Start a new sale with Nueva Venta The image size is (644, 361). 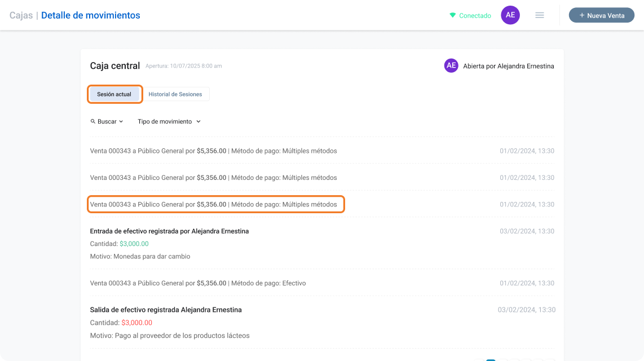pos(601,15)
